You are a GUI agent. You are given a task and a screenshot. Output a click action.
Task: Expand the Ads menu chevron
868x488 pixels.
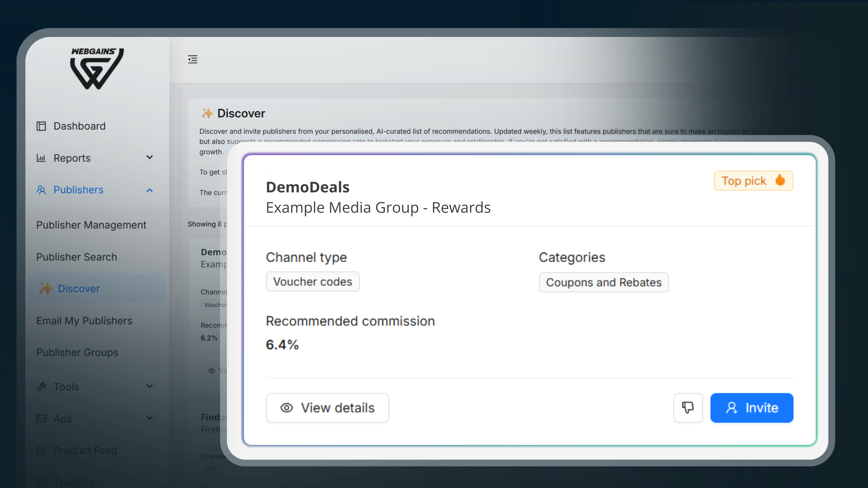(x=150, y=418)
